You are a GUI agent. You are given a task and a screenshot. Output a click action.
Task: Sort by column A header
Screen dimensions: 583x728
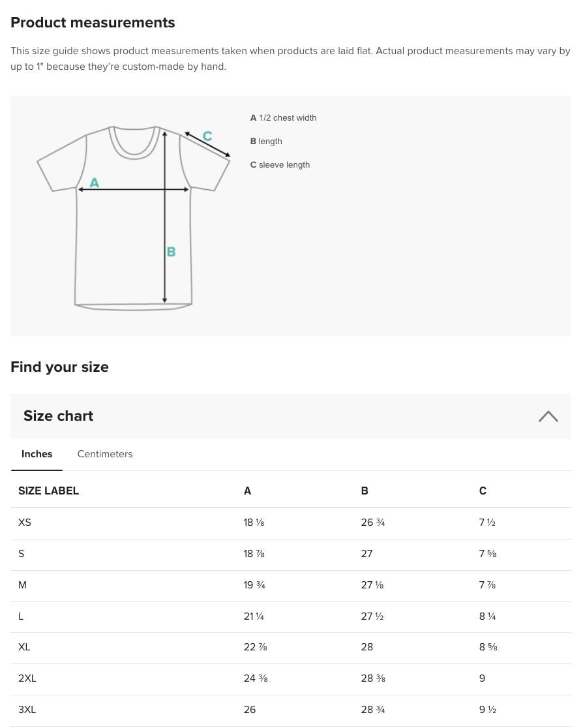point(247,491)
